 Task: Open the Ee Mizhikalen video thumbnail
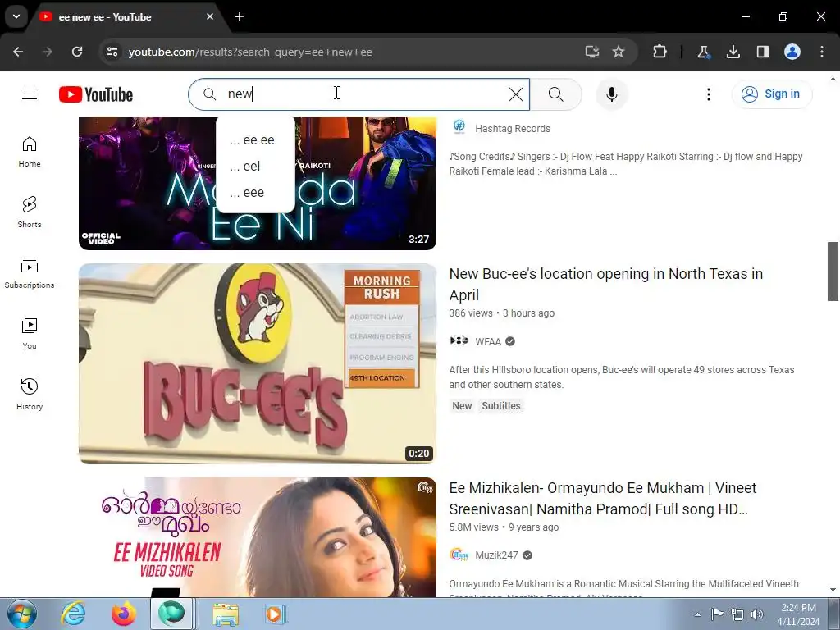[x=257, y=537]
